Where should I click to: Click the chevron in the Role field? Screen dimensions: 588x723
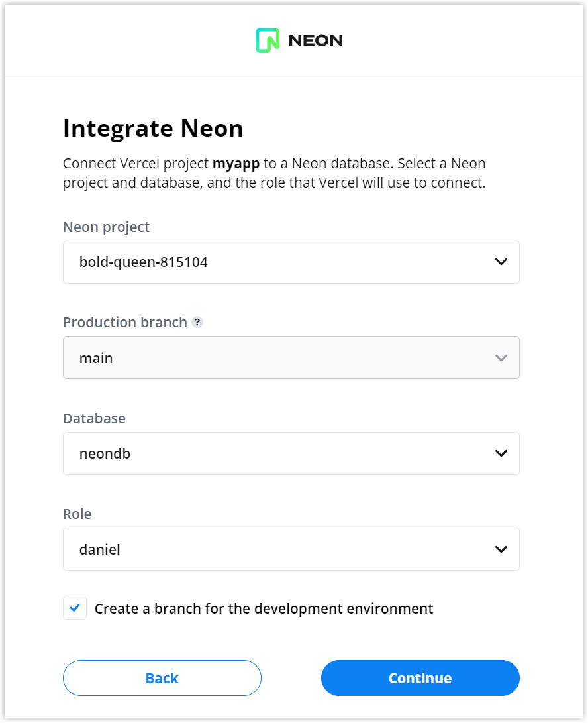(x=501, y=549)
